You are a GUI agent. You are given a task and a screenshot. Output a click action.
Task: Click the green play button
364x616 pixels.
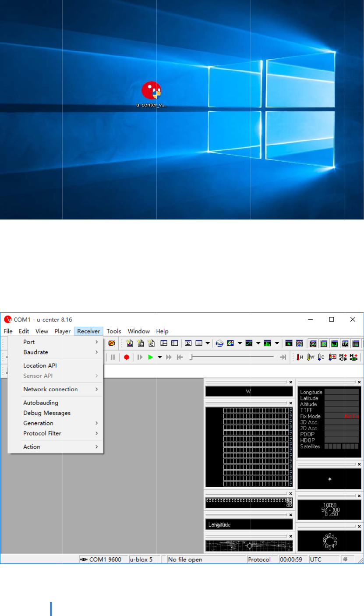pyautogui.click(x=150, y=357)
